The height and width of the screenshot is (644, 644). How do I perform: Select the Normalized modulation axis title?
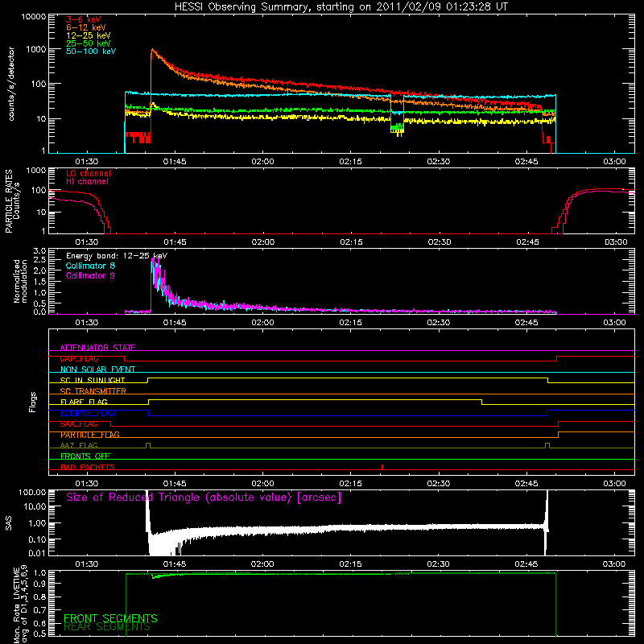pos(20,281)
